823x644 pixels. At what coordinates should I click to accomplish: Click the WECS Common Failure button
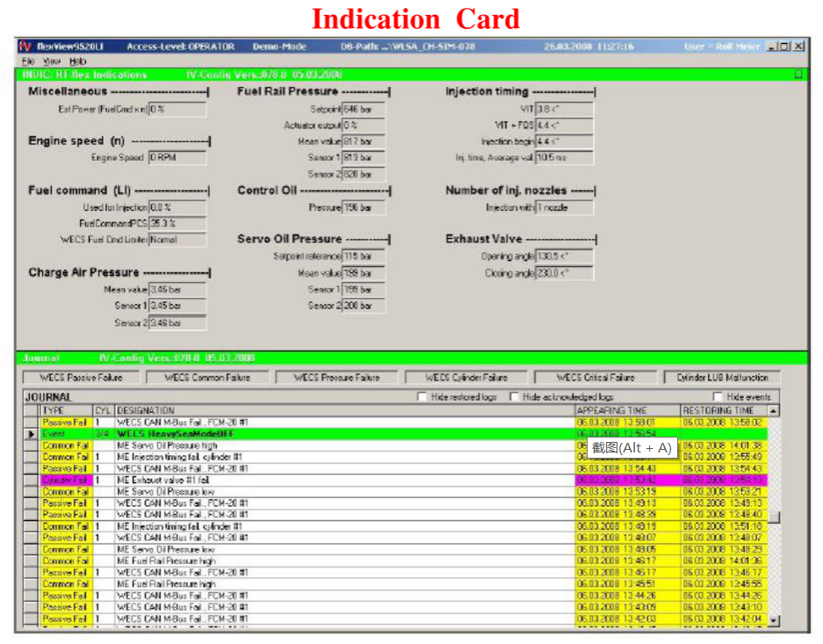click(x=207, y=378)
